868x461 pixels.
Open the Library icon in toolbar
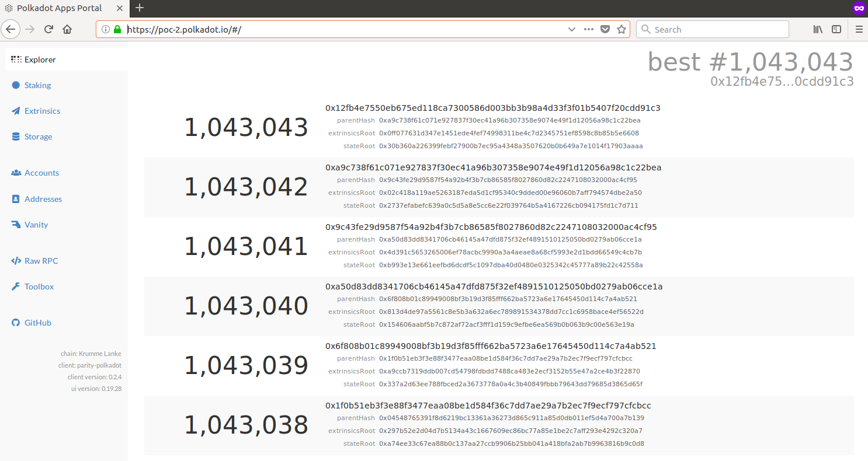click(x=818, y=29)
